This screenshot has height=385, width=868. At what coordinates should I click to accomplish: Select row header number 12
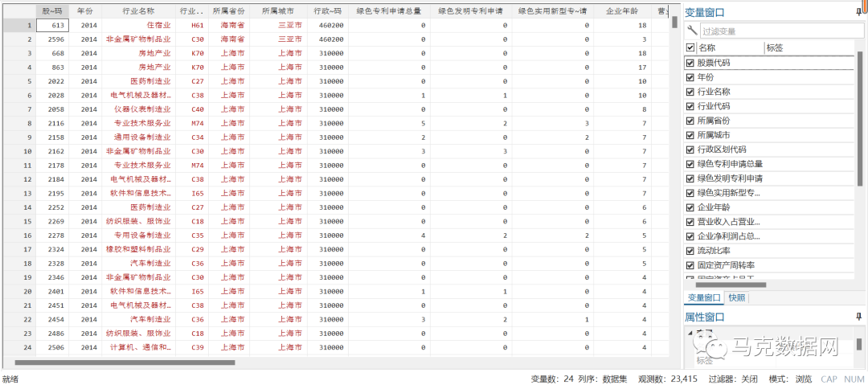coord(18,179)
